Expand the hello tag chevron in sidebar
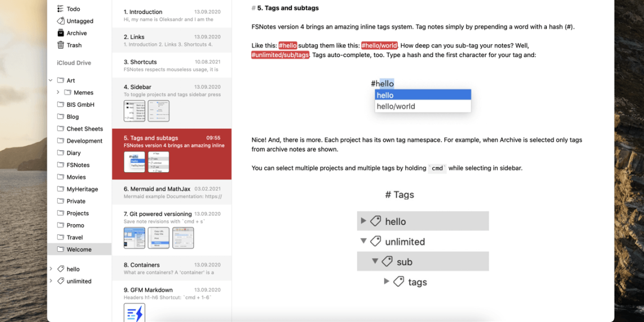The image size is (644, 322). tap(51, 269)
